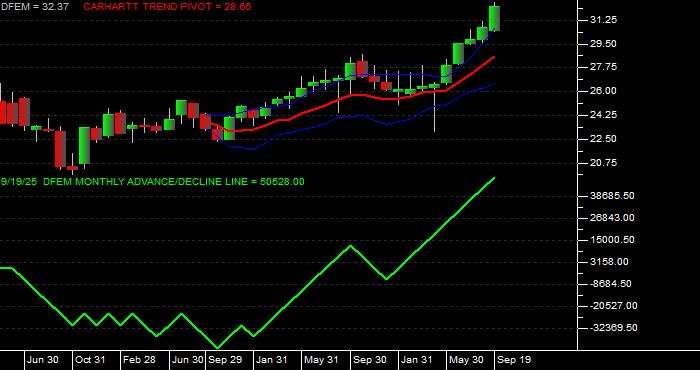Click the Sep 19 date label

pyautogui.click(x=514, y=360)
